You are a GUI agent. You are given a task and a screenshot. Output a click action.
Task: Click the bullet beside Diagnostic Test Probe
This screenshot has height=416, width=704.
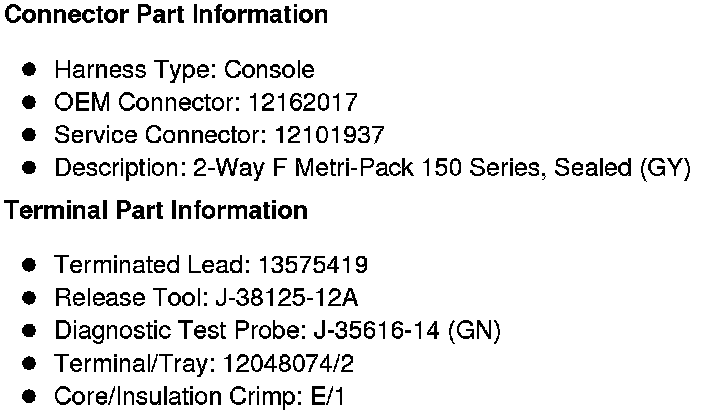(30, 331)
